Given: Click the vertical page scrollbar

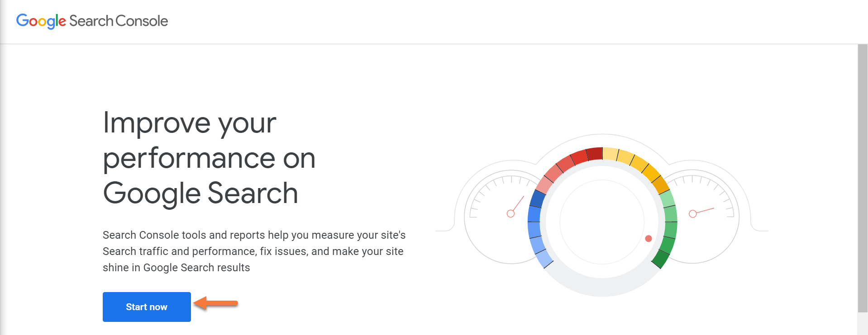Looking at the screenshot, I should 863,176.
